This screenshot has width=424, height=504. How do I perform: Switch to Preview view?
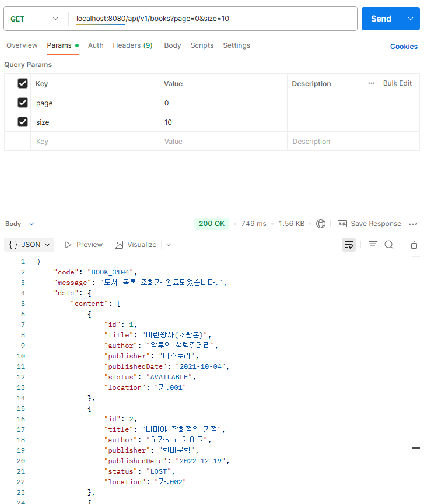click(x=83, y=245)
